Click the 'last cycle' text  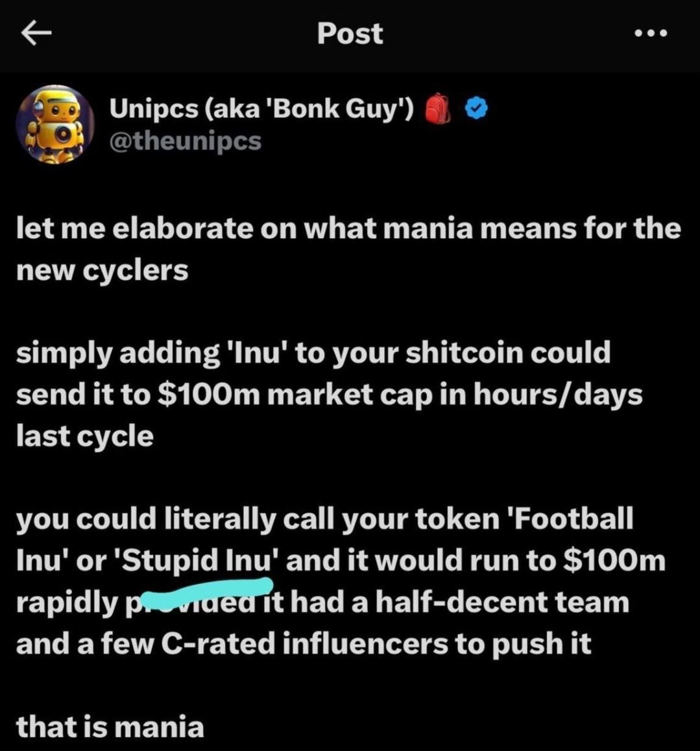pyautogui.click(x=84, y=436)
